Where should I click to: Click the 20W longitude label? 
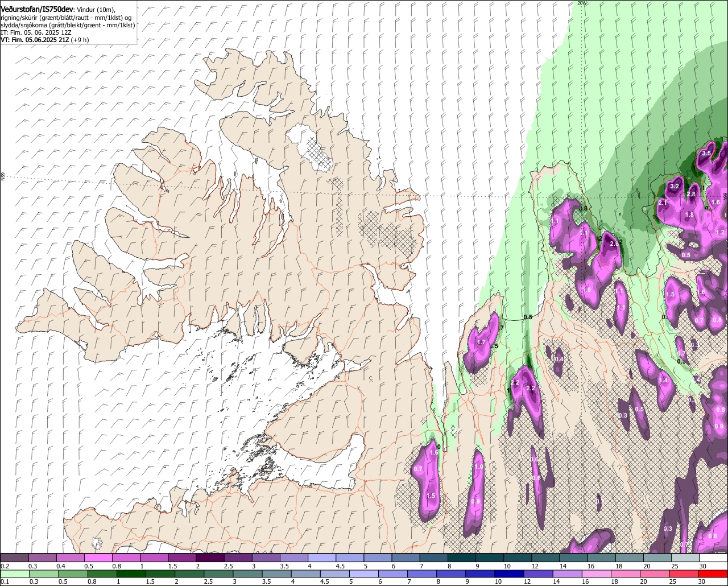581,3
